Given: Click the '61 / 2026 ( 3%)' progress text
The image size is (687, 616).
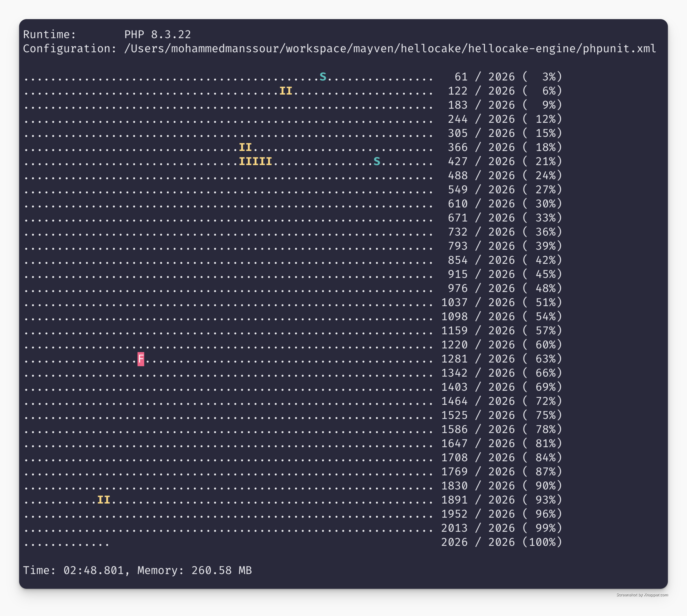Looking at the screenshot, I should (508, 77).
